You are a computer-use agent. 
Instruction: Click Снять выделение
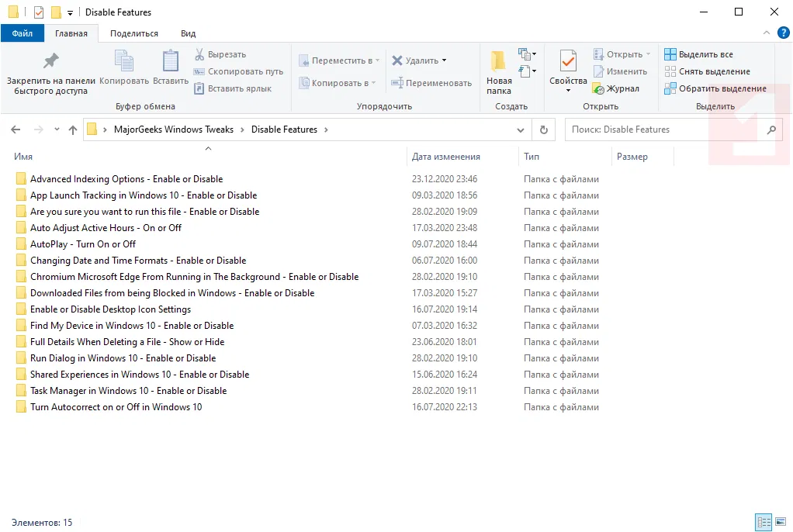707,71
